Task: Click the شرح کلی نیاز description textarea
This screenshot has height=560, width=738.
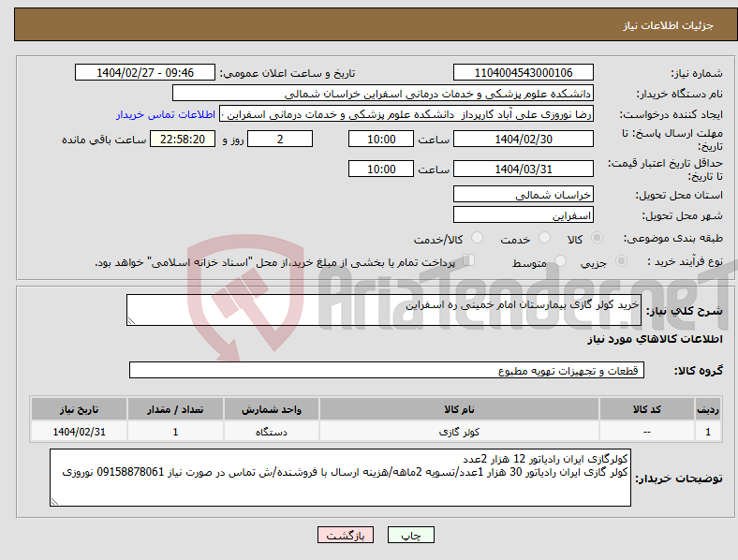Action: (384, 310)
